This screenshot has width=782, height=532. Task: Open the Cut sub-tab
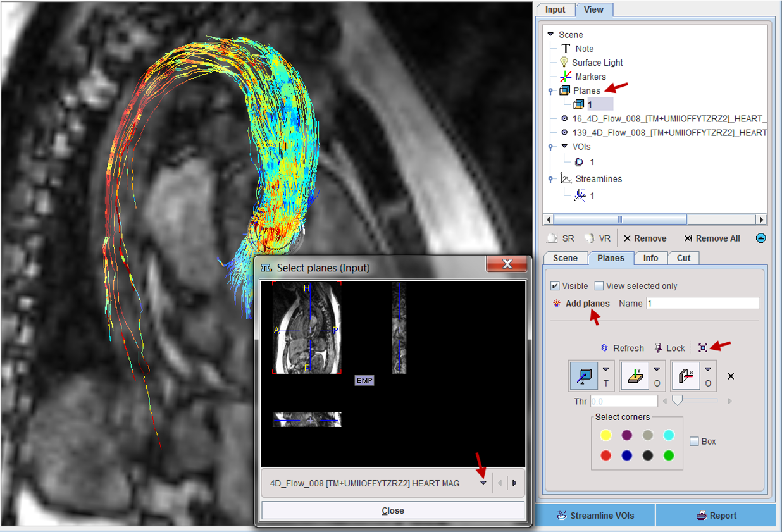coord(683,258)
